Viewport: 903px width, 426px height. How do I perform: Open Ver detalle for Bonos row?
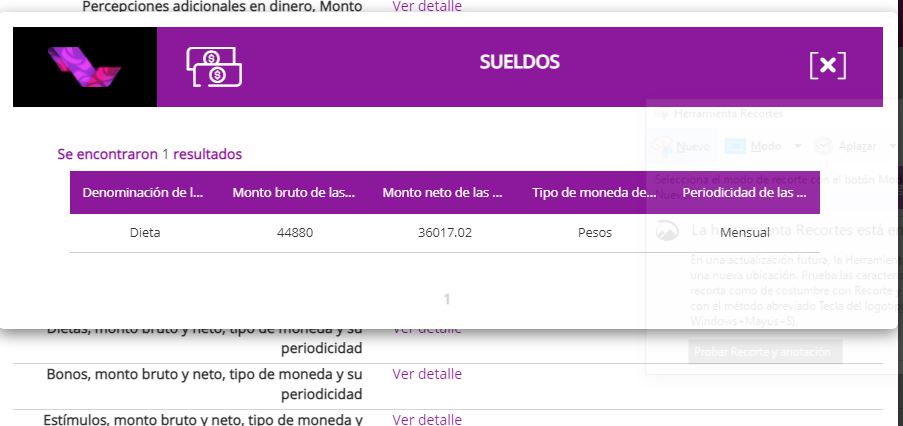(x=427, y=374)
